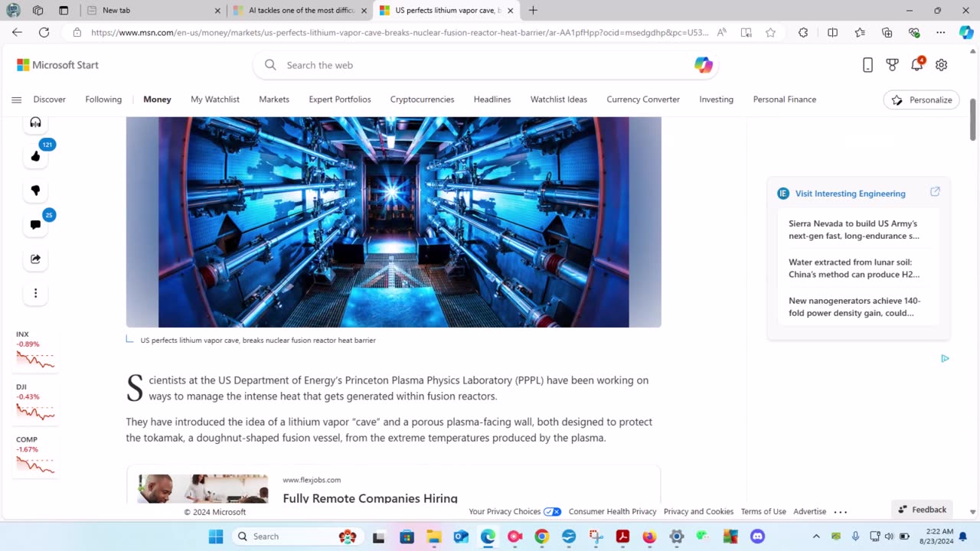Open the read aloud icon in address bar
Screen dimensions: 980x551
721,32
